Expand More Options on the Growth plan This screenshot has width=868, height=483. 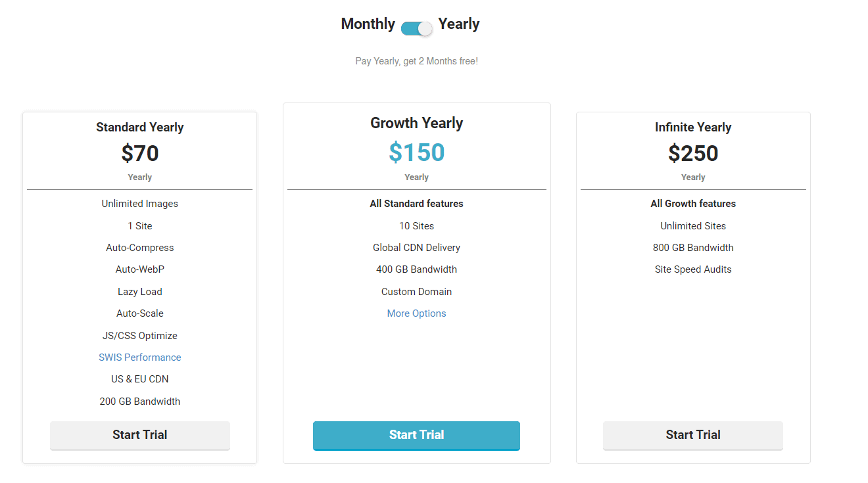[416, 313]
